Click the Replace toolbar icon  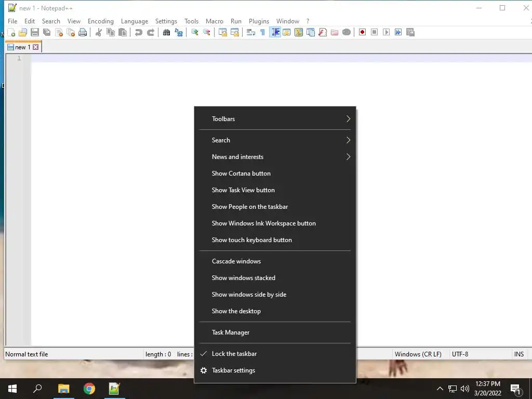click(179, 32)
